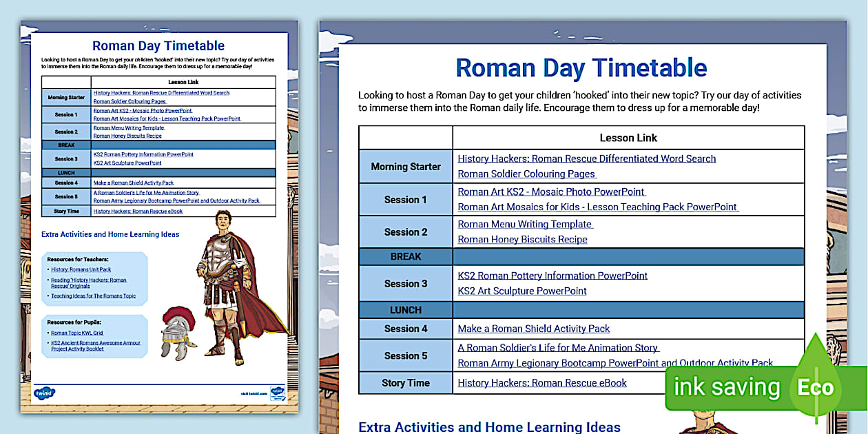Open the History Hackers Roman Rescue eBook link
Viewport: 868px width, 434px height.
pyautogui.click(x=542, y=383)
